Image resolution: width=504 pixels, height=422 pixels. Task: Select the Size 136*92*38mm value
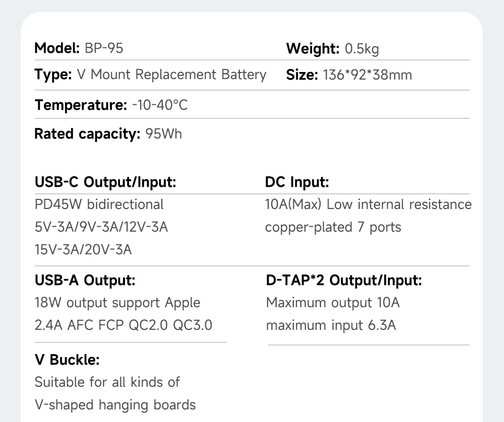[349, 76]
